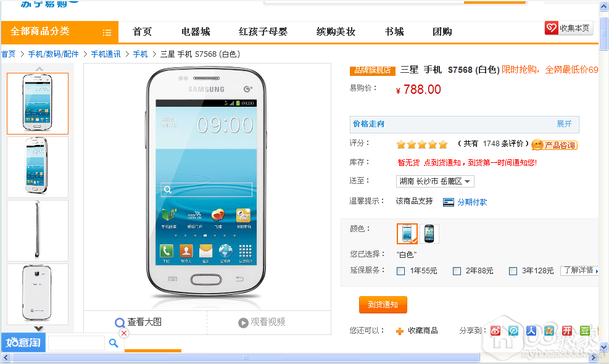
Task: Share to Weibo via the red icon
Action: click(495, 331)
